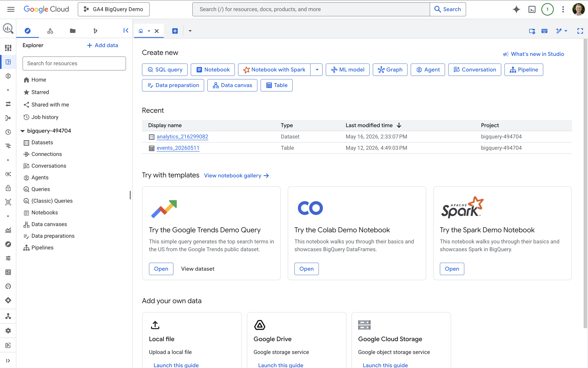
Task: Create a new Graph
Action: click(x=390, y=70)
